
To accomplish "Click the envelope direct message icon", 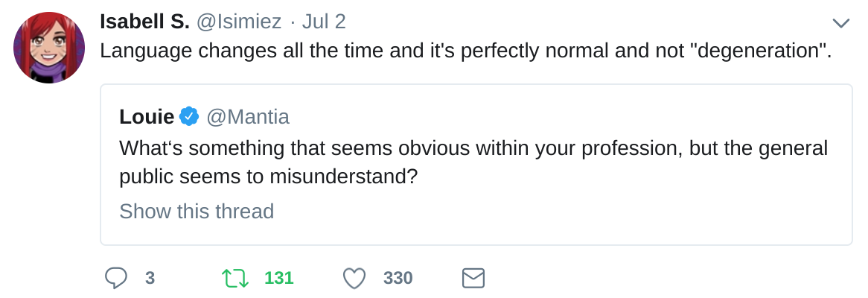I will [473, 279].
